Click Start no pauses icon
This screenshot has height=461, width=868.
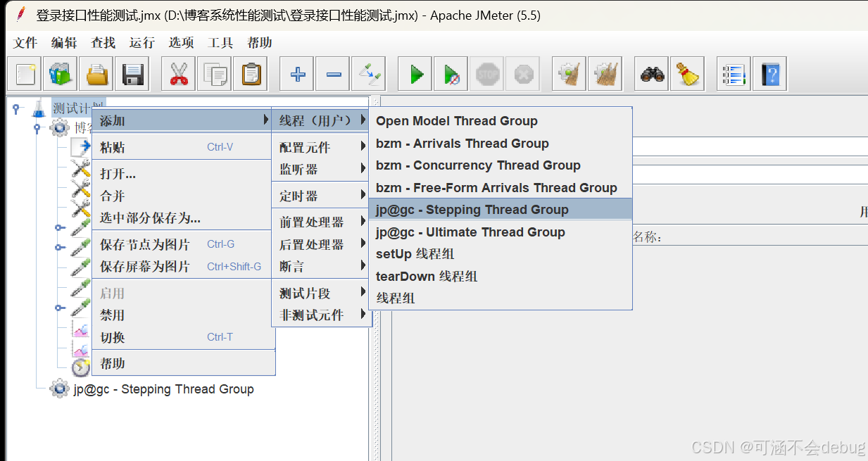click(451, 74)
